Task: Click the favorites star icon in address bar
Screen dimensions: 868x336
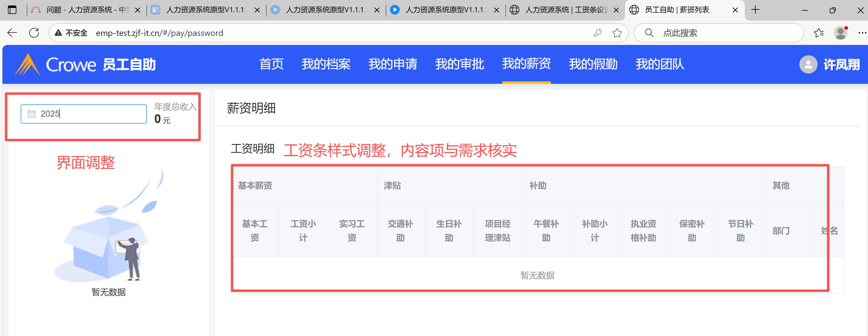Action: 617,33
